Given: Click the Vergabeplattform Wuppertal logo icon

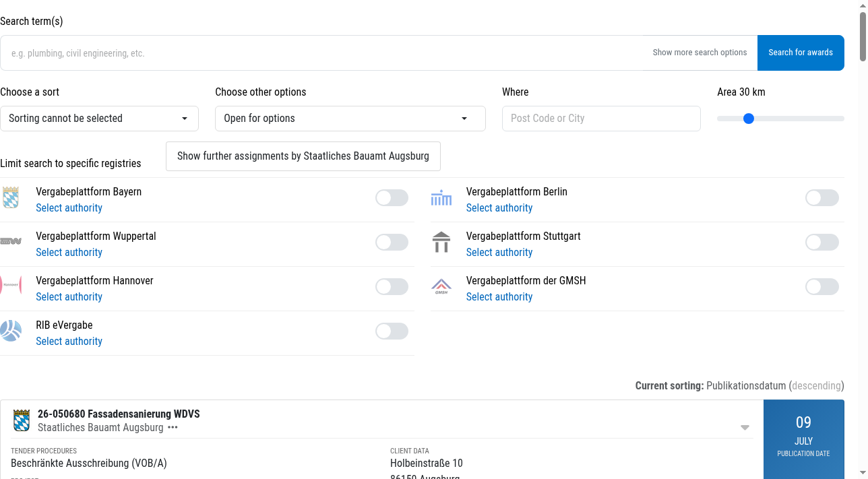Looking at the screenshot, I should point(11,241).
